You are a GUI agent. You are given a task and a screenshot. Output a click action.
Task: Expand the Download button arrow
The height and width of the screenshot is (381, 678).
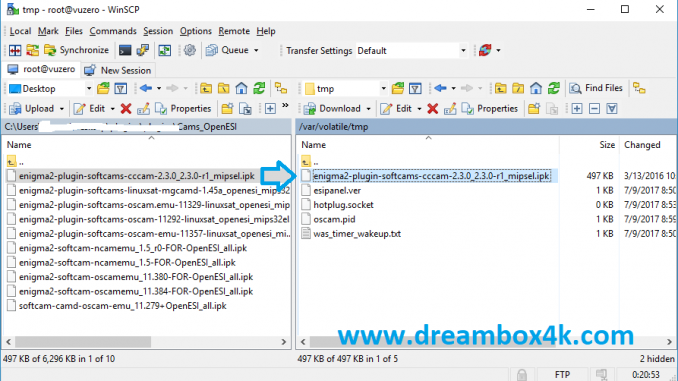pyautogui.click(x=368, y=109)
